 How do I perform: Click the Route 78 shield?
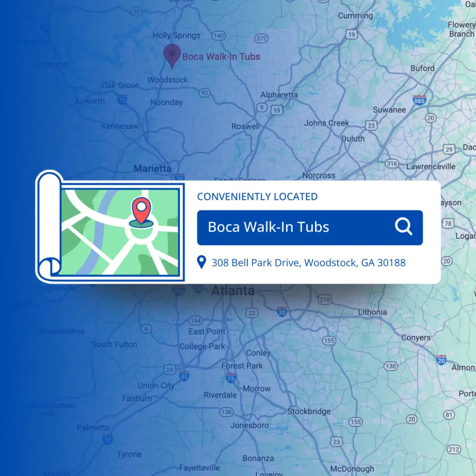coord(448,224)
